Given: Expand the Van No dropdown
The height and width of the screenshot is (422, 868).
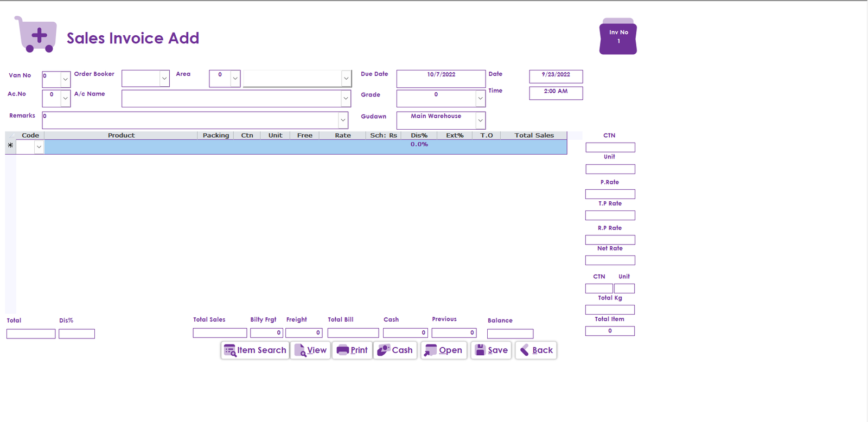Looking at the screenshot, I should [65, 79].
